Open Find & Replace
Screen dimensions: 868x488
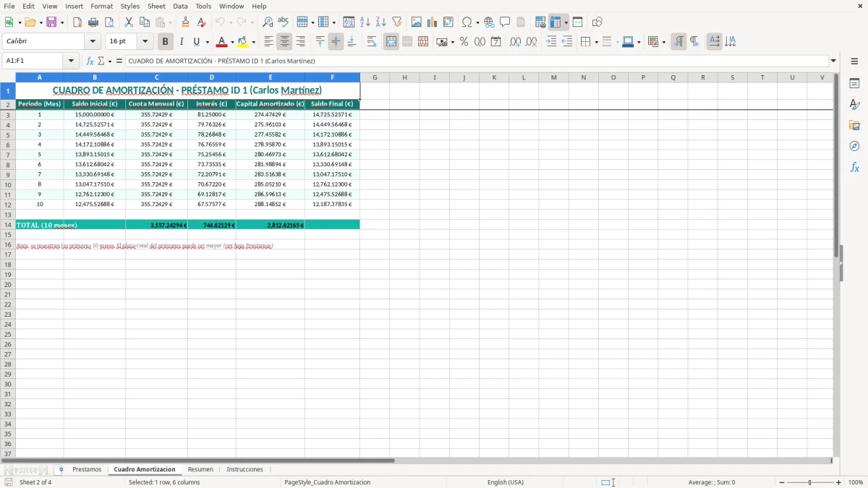click(268, 22)
